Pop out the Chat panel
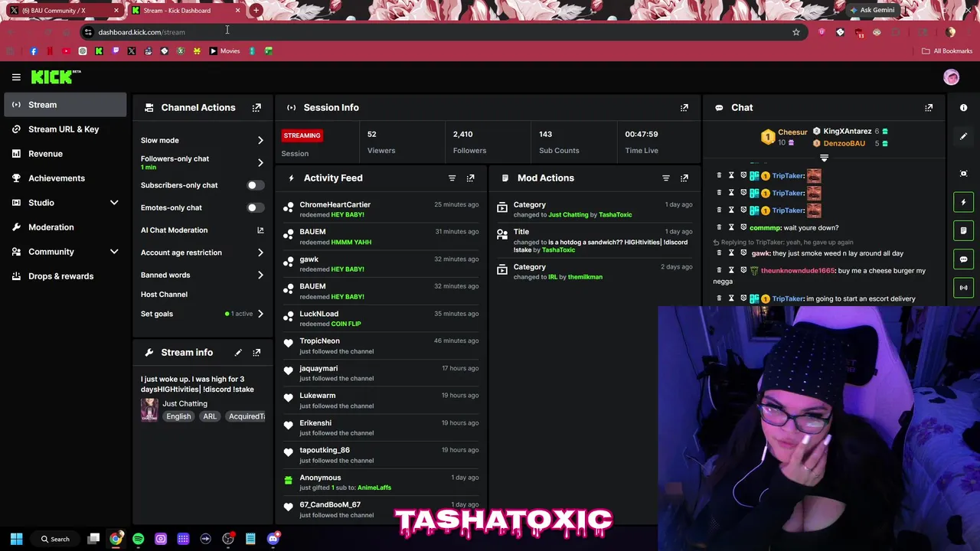The height and width of the screenshot is (551, 980). (929, 108)
